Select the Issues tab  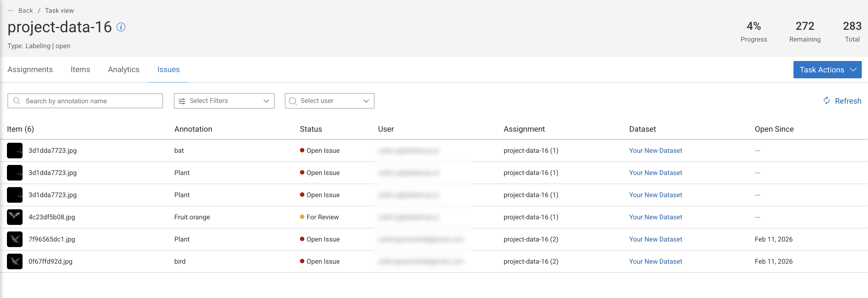[x=168, y=70]
